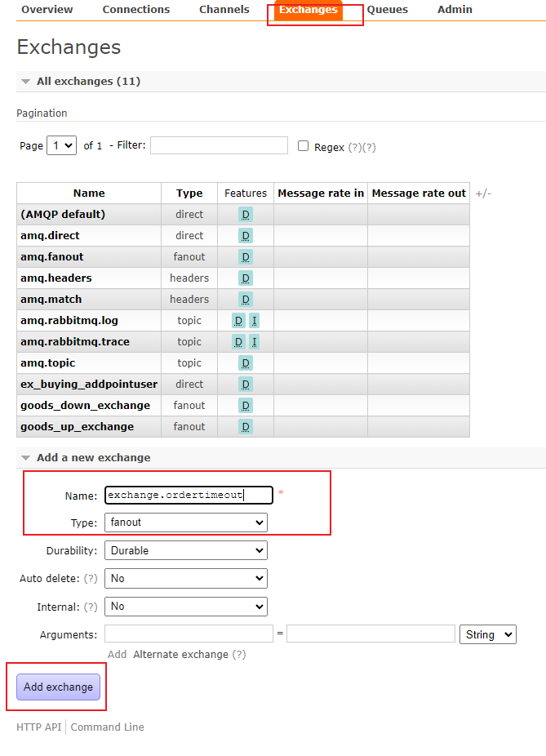Open the Internal help (?) icon

[91, 607]
